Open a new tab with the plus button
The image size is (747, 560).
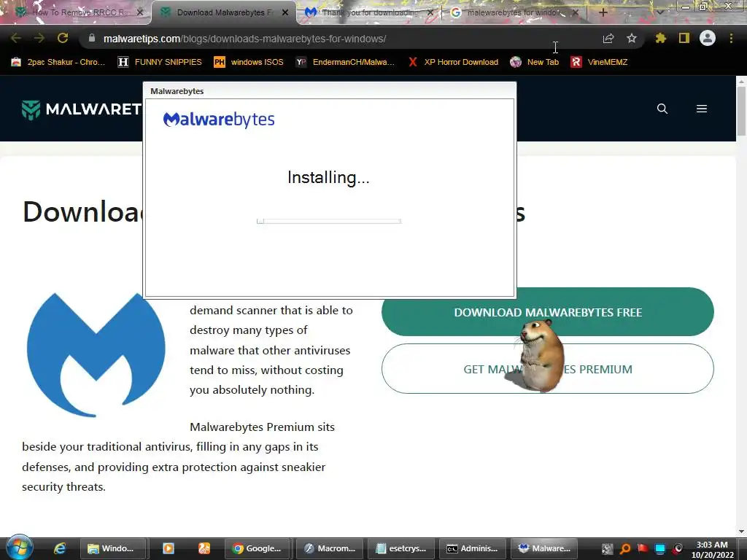[x=603, y=13]
